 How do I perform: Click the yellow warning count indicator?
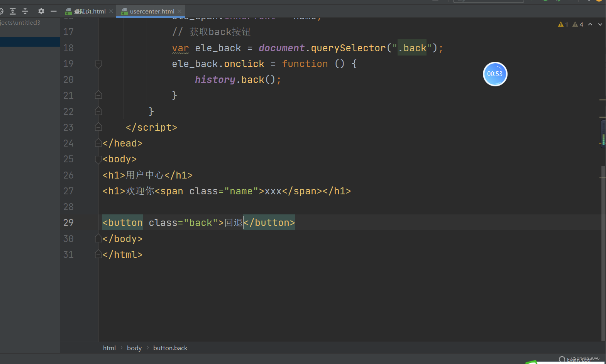pyautogui.click(x=563, y=24)
